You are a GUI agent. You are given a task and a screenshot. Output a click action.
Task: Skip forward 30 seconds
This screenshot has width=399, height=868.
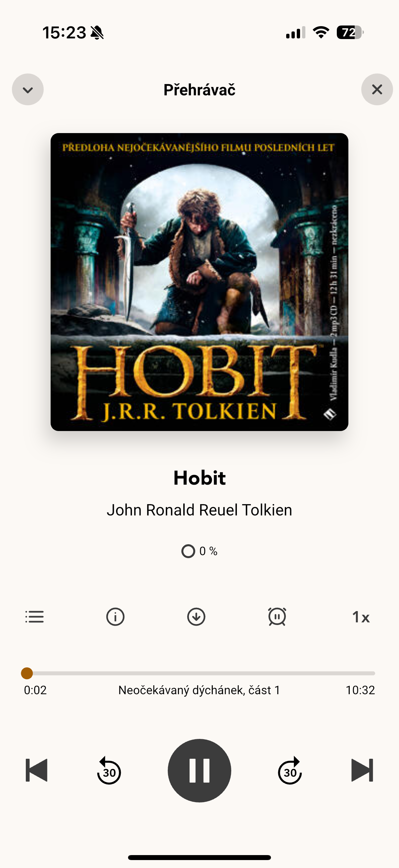pos(290,770)
